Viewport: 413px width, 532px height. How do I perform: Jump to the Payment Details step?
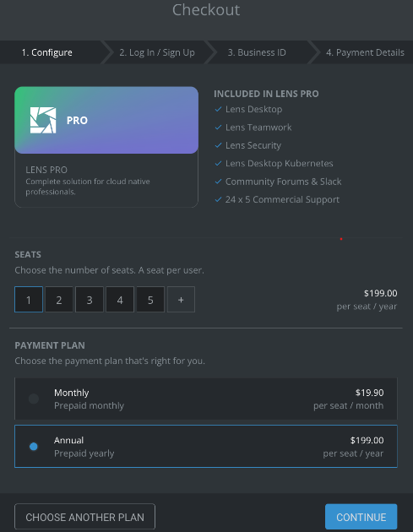point(365,52)
